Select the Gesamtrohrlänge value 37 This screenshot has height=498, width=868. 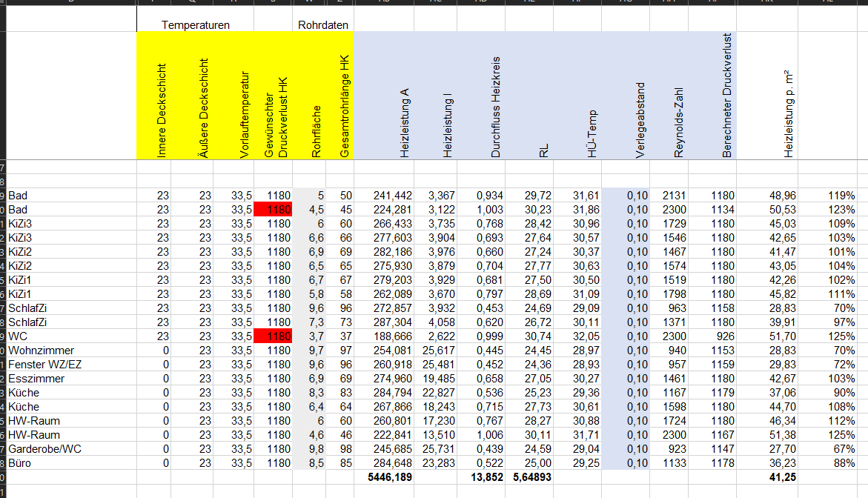340,336
